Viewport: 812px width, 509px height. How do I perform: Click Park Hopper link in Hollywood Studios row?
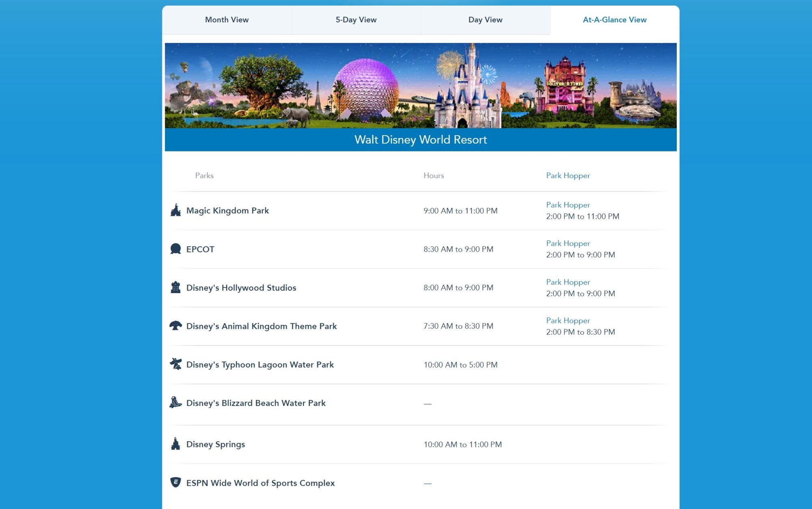click(568, 282)
